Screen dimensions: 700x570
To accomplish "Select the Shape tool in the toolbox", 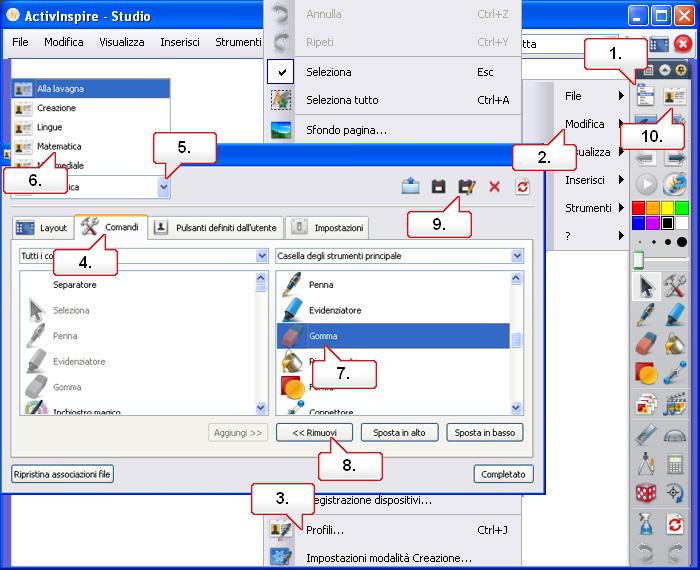I will (646, 373).
